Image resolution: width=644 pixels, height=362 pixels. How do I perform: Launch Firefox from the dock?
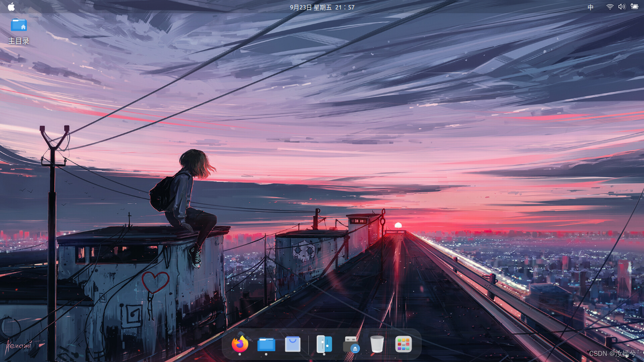coord(240,344)
